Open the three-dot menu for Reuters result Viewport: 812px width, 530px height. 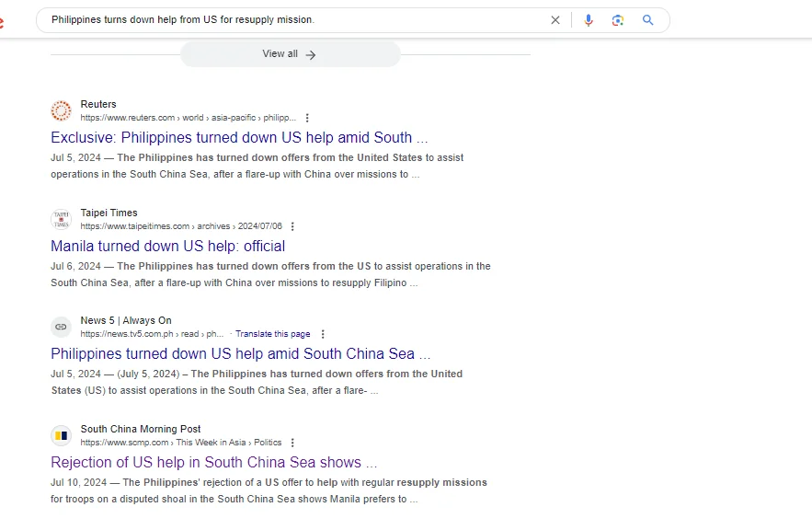click(x=307, y=118)
